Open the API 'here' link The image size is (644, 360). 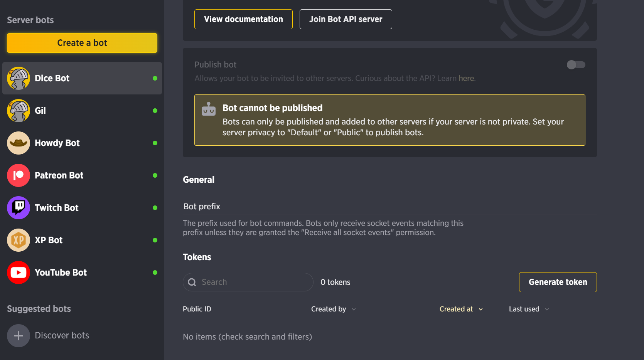(x=466, y=78)
